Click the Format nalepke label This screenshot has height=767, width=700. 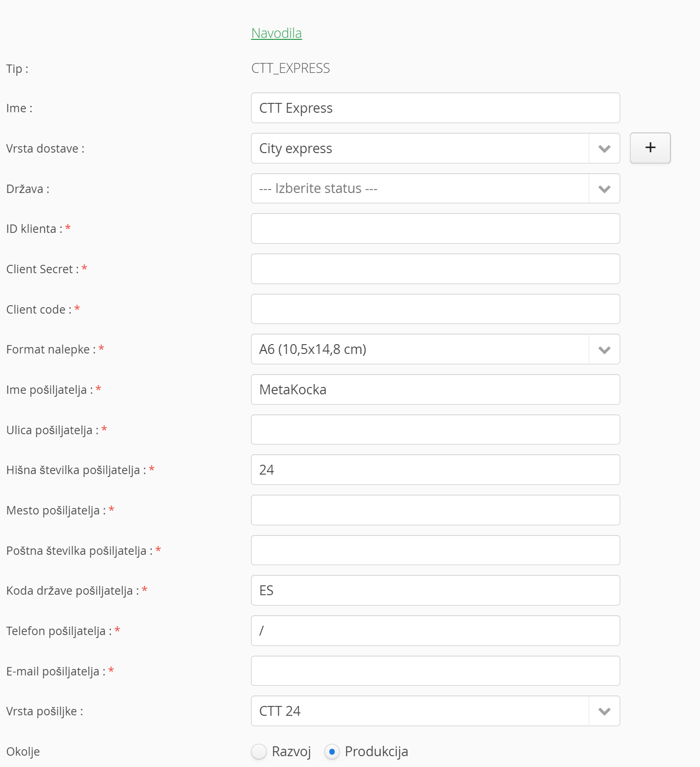[51, 350]
